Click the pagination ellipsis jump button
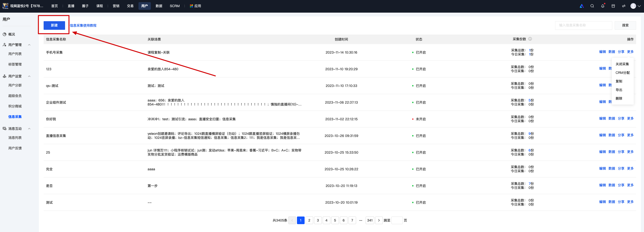This screenshot has height=232, width=644. tap(361, 220)
